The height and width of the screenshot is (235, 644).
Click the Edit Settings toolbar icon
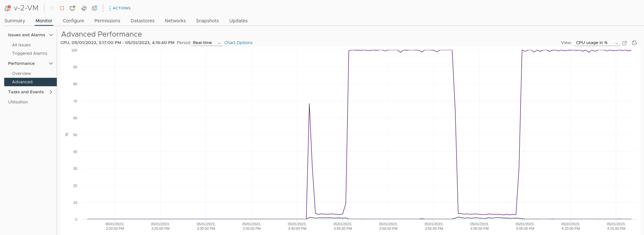click(84, 8)
